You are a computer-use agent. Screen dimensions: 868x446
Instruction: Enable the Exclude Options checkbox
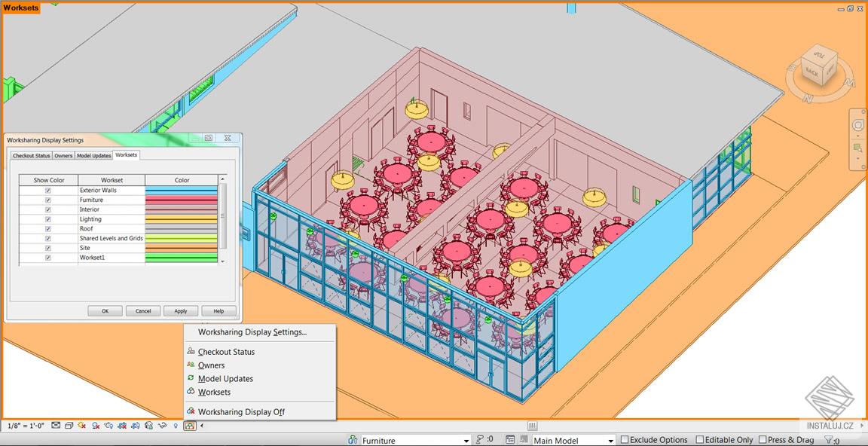(625, 439)
